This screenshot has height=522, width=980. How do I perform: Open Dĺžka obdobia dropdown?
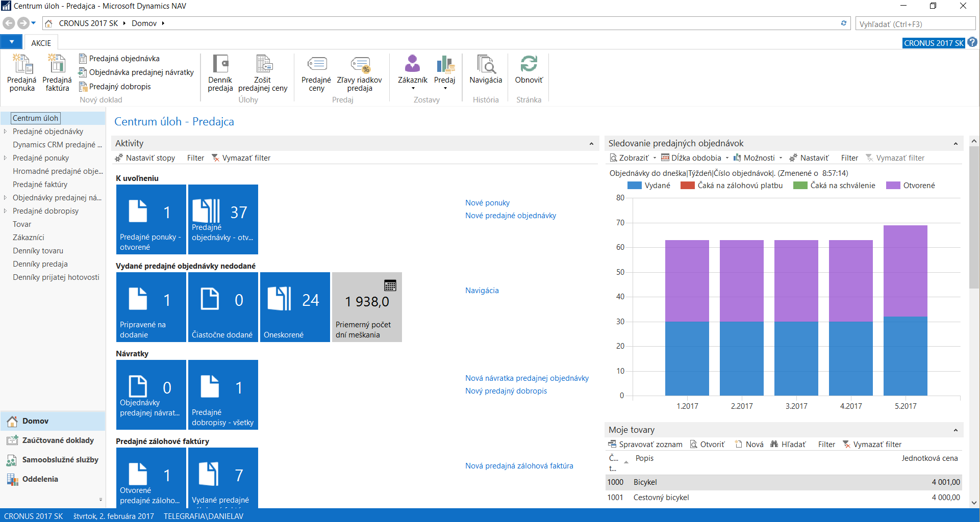pyautogui.click(x=695, y=158)
